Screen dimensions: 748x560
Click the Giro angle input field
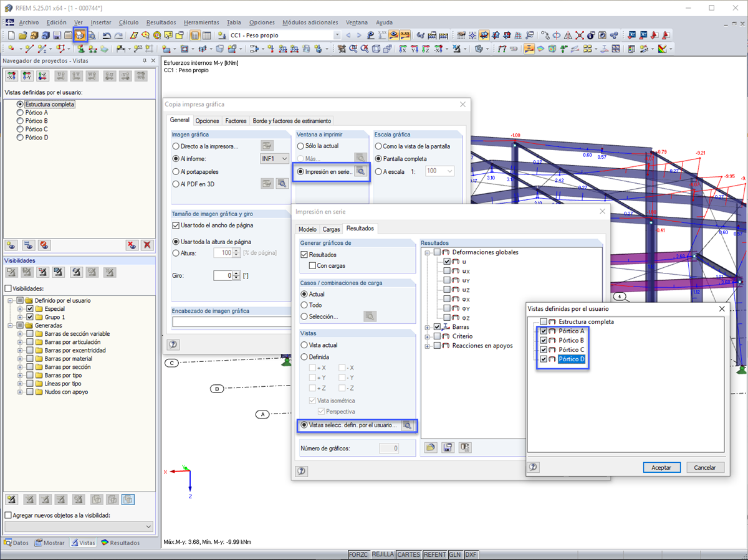click(x=223, y=275)
